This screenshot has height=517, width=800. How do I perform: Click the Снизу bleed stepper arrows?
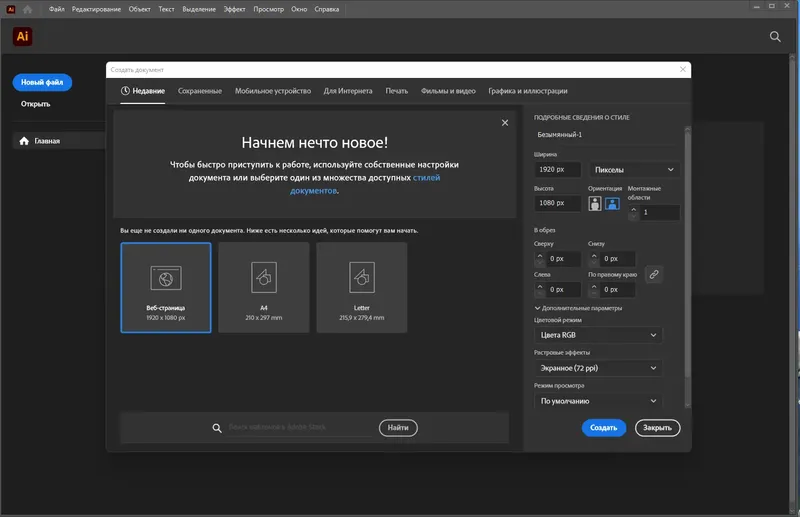(594, 259)
